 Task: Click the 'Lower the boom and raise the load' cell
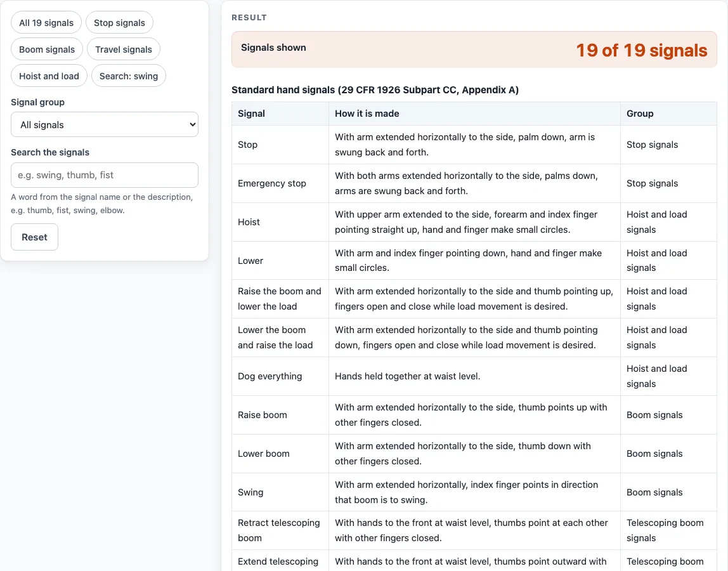point(280,338)
